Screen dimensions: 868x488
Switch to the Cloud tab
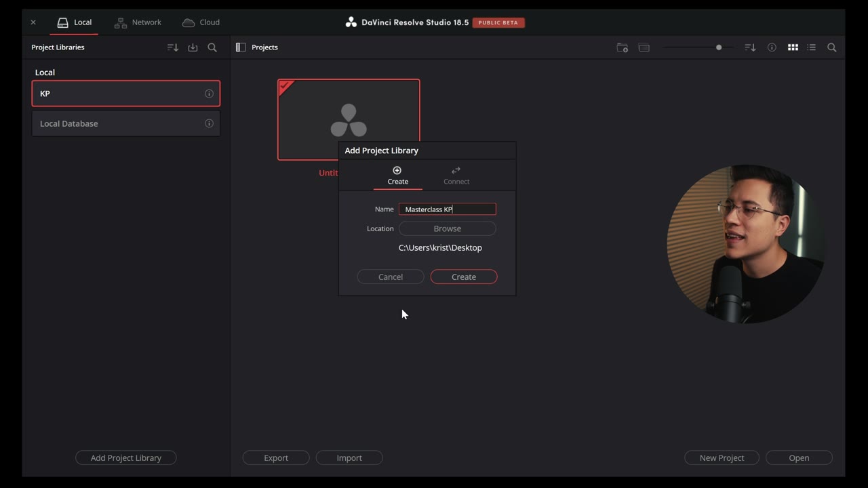pos(201,22)
